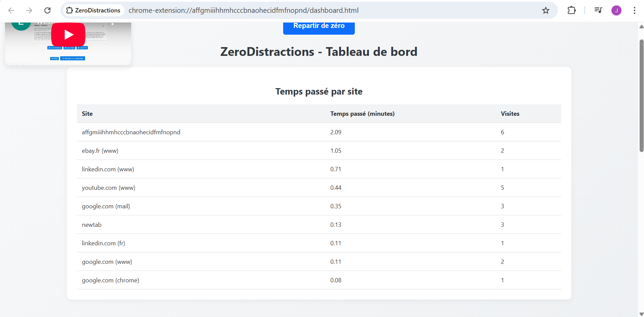Select the google.com (www) row
644x317 pixels.
(319, 261)
